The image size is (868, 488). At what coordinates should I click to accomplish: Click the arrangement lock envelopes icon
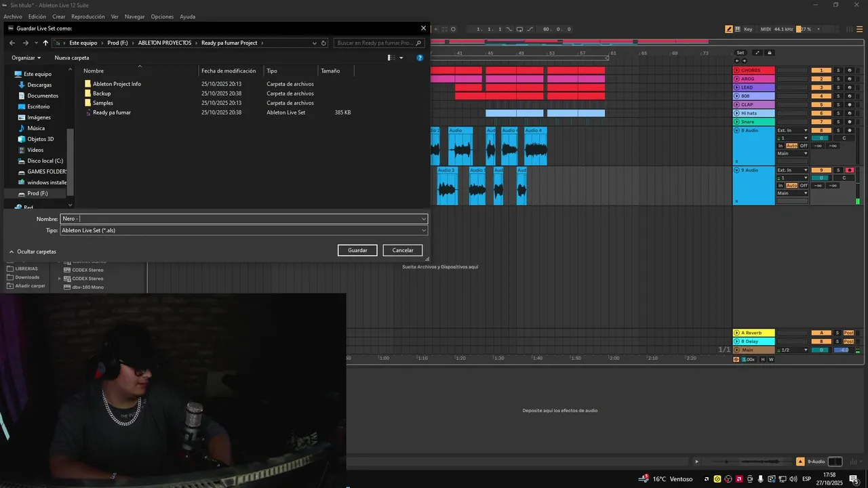point(770,53)
